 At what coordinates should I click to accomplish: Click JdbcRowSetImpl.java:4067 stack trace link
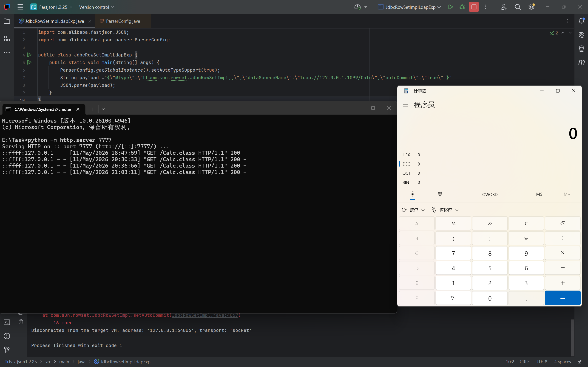click(205, 315)
